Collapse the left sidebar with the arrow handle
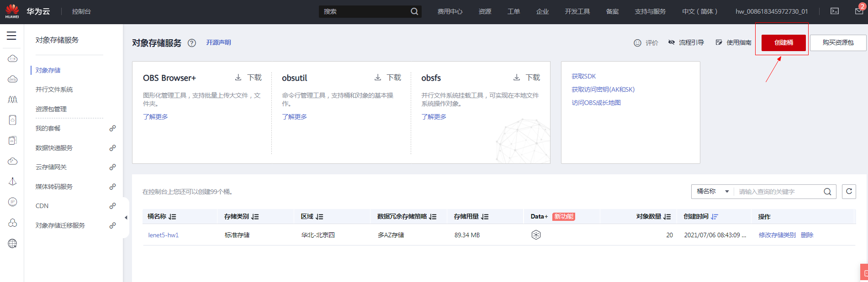Image resolution: width=868 pixels, height=282 pixels. pos(126,218)
